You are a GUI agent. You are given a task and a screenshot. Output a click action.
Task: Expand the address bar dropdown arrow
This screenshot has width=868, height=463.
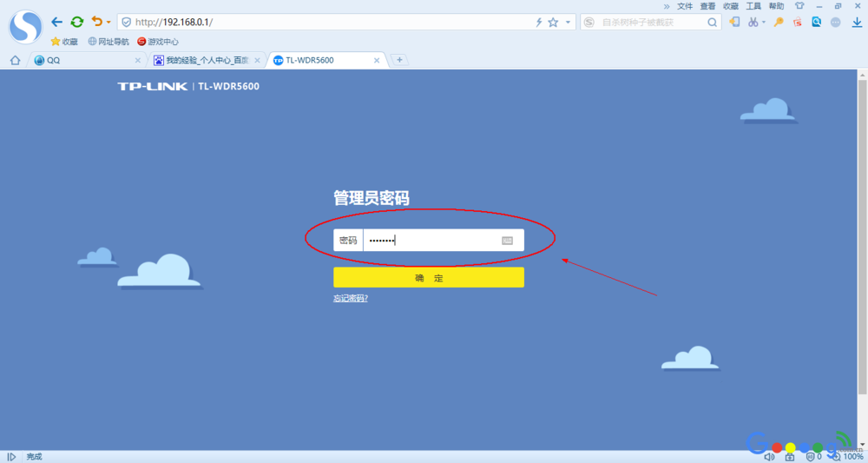pyautogui.click(x=568, y=23)
